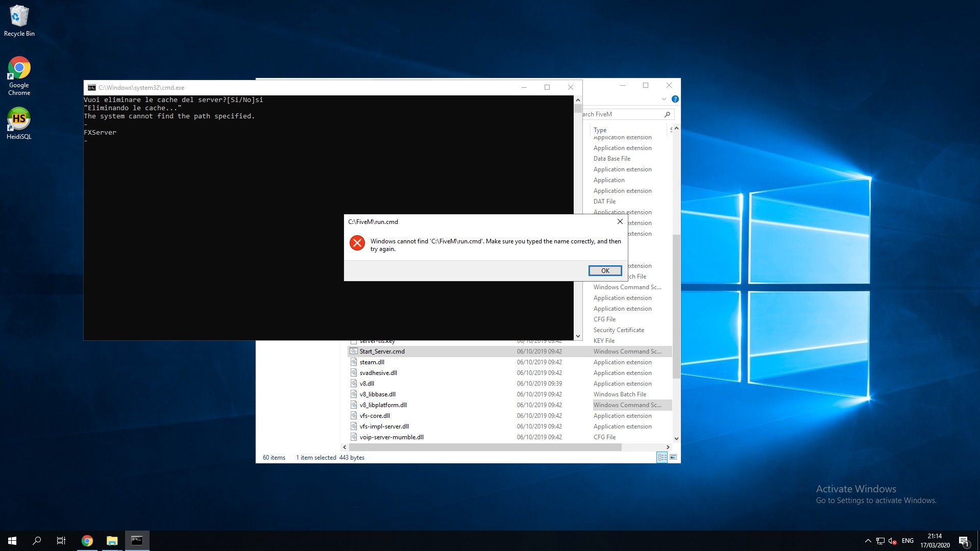Change ENG input language
The width and height of the screenshot is (980, 551).
[x=908, y=541]
